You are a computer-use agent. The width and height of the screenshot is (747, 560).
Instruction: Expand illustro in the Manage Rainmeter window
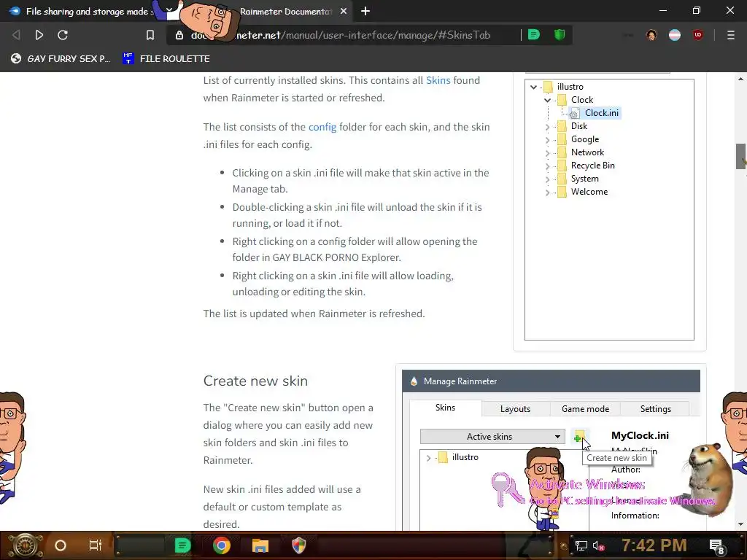click(428, 458)
